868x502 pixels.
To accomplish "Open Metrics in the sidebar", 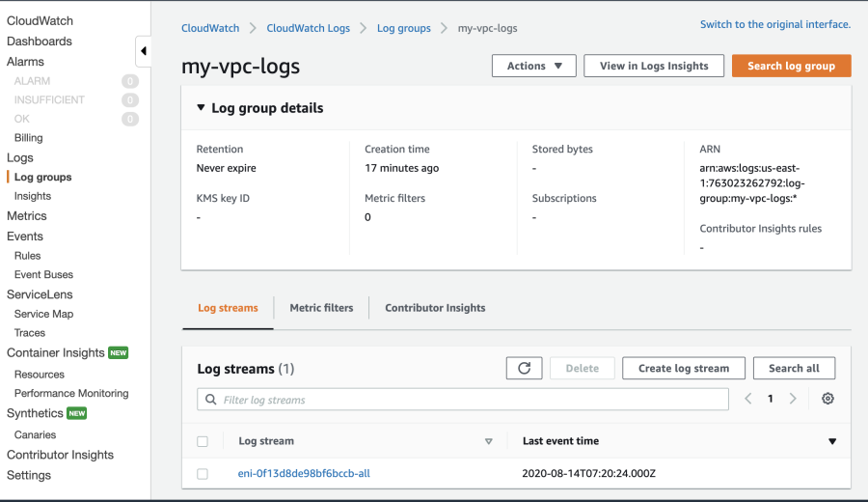I will 27,216.
